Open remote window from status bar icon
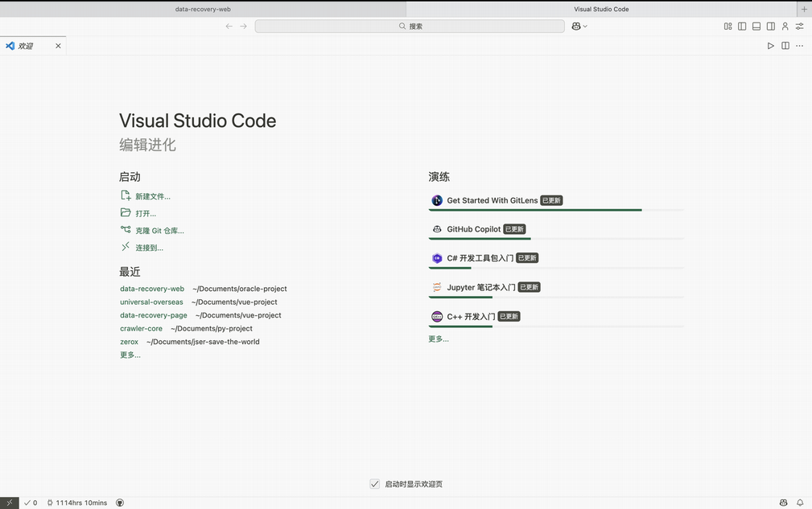The height and width of the screenshot is (509, 812). pos(10,503)
